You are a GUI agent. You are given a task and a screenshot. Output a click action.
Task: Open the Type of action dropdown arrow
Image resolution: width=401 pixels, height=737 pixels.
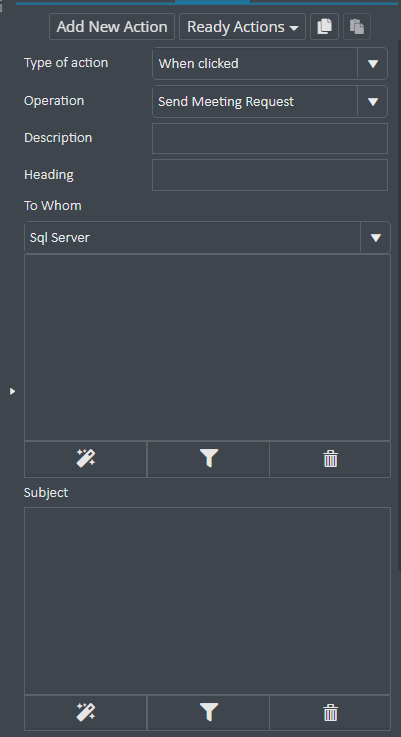(x=373, y=63)
